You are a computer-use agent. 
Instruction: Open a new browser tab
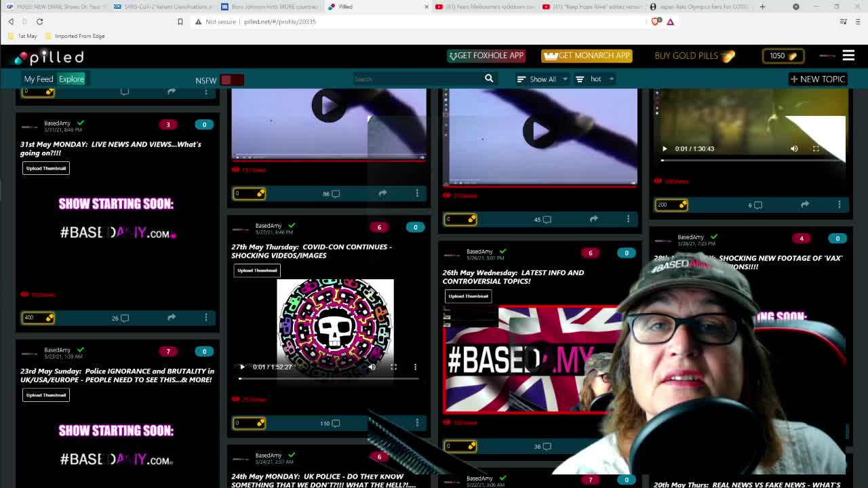point(762,7)
